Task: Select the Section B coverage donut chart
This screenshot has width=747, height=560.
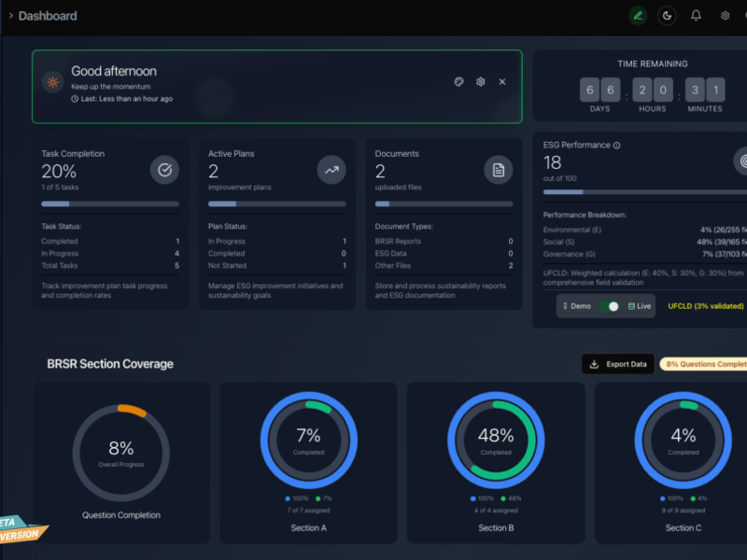Action: click(496, 440)
